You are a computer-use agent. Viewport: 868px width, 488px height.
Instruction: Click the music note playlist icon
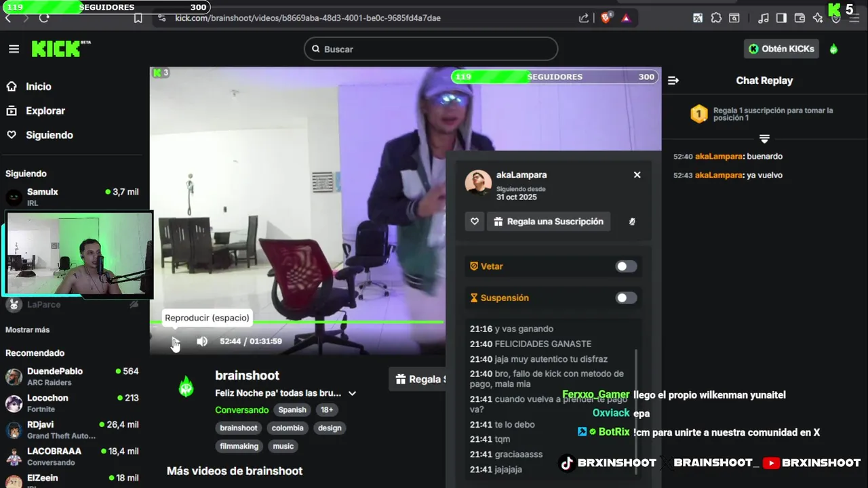[x=764, y=18]
